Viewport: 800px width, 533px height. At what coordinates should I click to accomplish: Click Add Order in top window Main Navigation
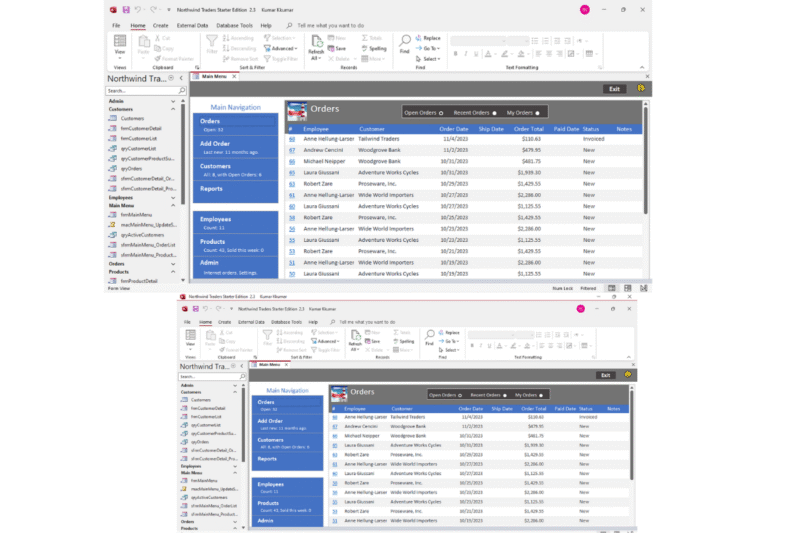click(215, 144)
